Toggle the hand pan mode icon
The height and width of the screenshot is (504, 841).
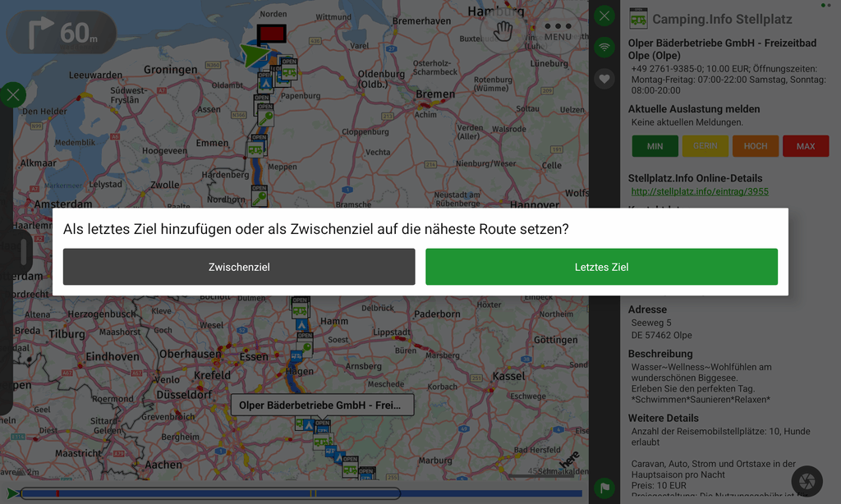(503, 31)
